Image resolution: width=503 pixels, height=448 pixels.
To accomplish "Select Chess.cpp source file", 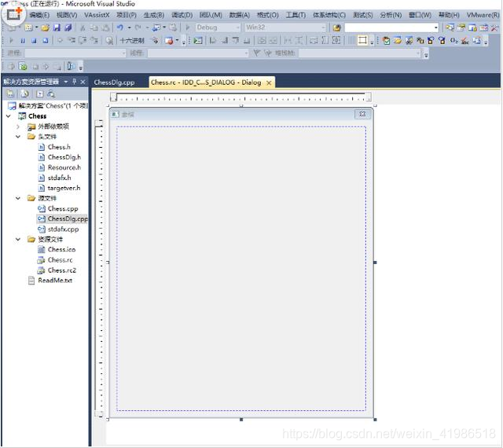I will 63,208.
